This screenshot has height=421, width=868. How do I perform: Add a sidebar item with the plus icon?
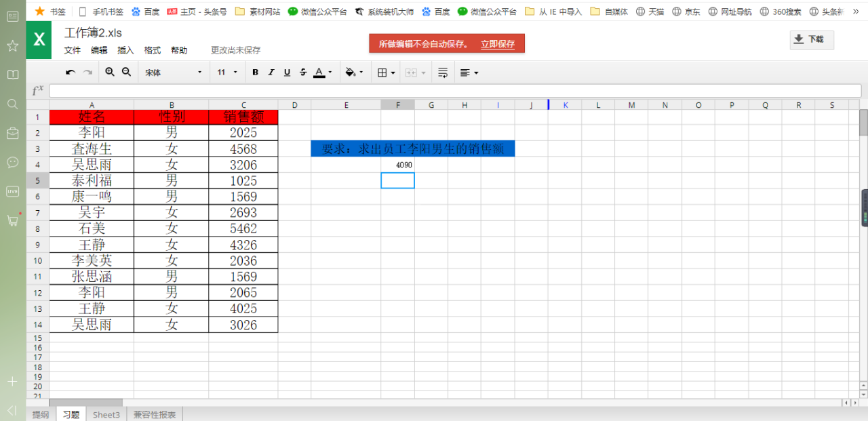coord(12,382)
